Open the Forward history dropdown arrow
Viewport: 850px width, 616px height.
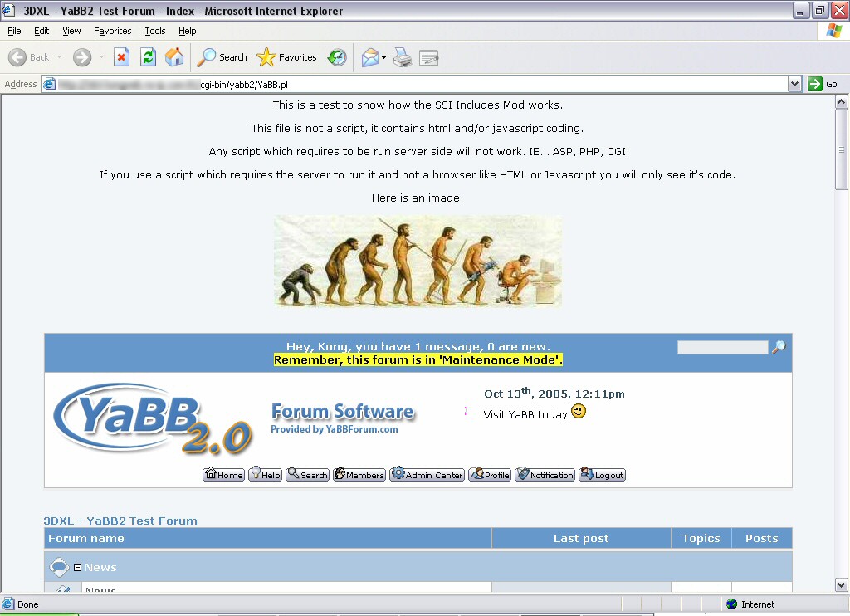click(101, 57)
